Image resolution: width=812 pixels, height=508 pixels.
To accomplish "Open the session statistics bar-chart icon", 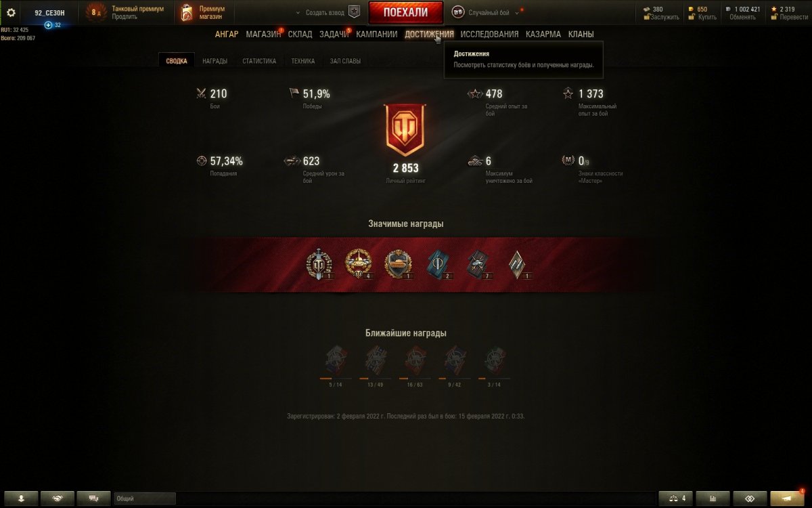I will [713, 499].
